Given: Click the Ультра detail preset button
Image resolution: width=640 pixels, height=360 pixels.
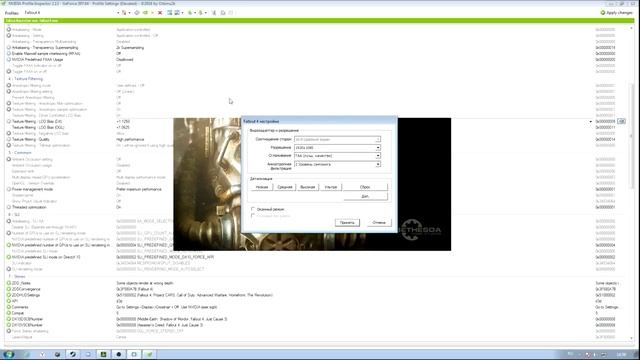Looking at the screenshot, I should click(331, 187).
